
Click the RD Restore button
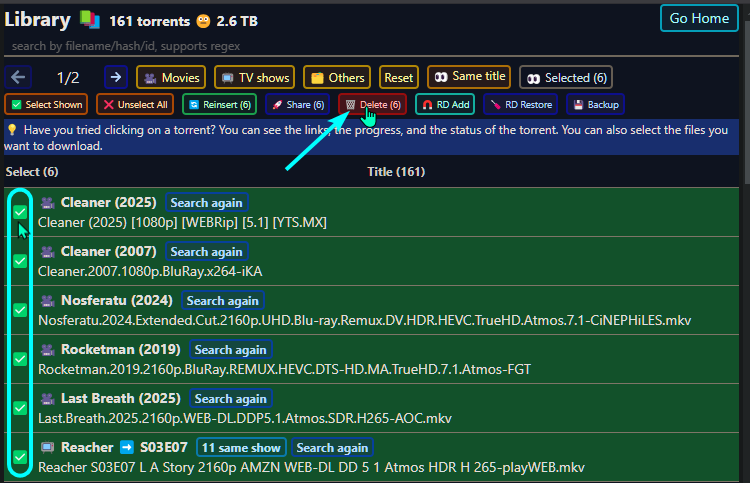520,104
